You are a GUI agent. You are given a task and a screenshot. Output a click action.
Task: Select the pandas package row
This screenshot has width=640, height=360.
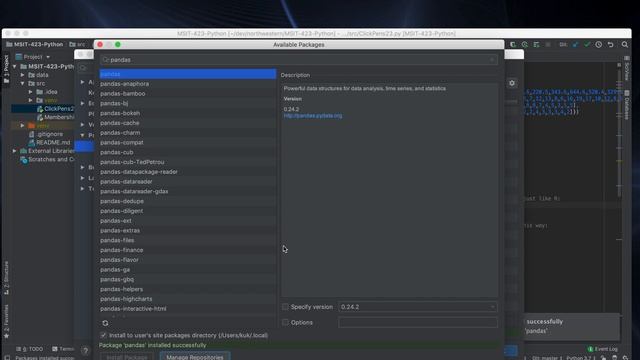point(188,74)
